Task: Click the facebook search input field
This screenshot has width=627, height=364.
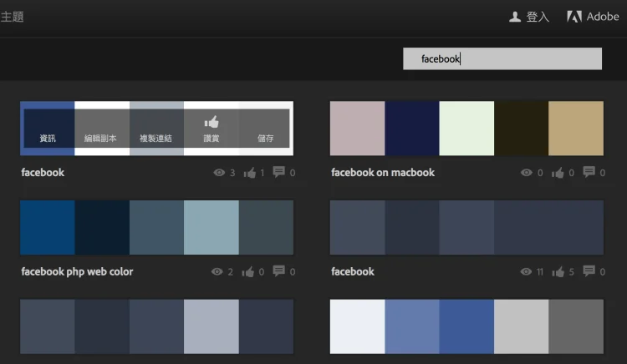Action: [x=502, y=58]
